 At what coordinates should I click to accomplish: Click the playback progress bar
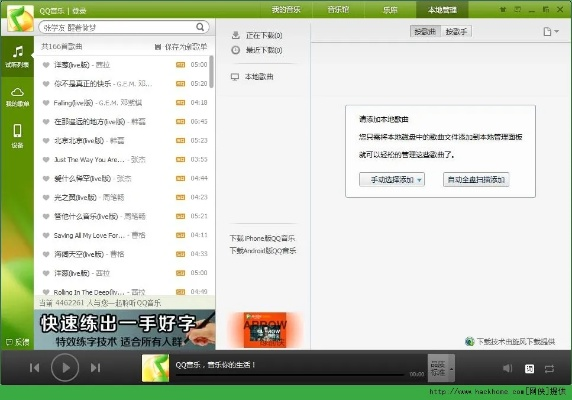click(290, 374)
